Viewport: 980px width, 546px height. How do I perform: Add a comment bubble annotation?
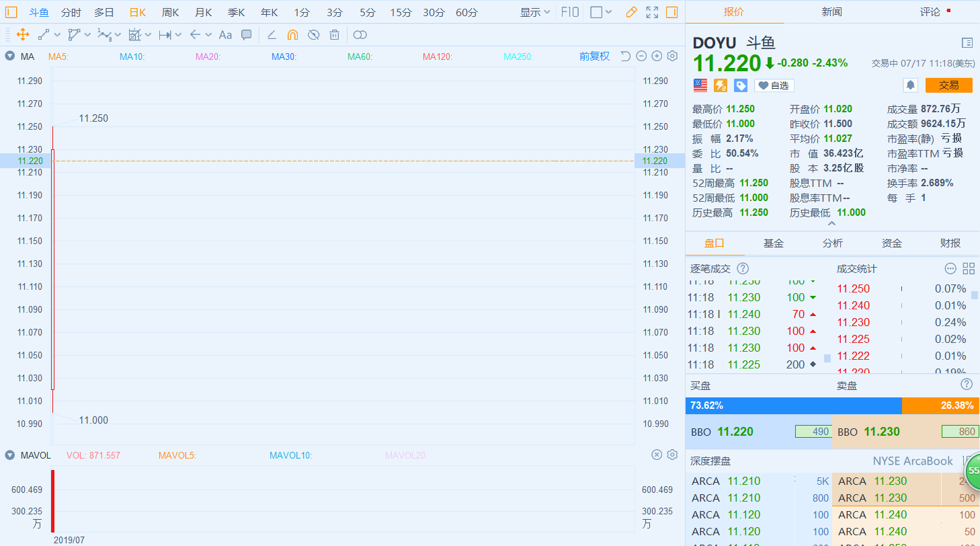(x=247, y=35)
